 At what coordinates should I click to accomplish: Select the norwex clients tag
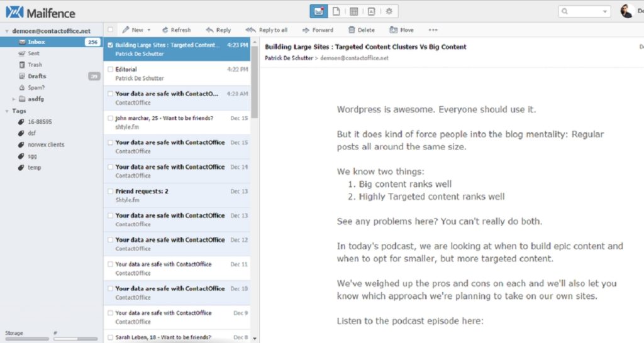tap(45, 144)
